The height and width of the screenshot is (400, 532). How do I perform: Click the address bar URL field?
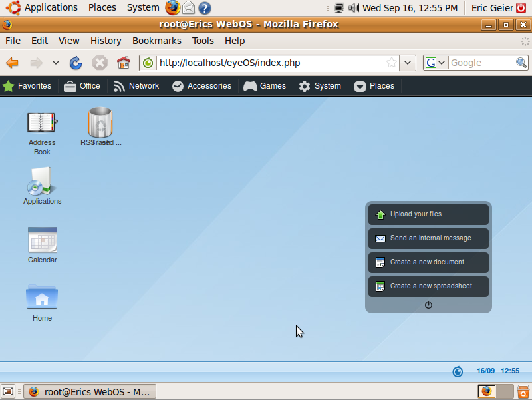pos(271,63)
